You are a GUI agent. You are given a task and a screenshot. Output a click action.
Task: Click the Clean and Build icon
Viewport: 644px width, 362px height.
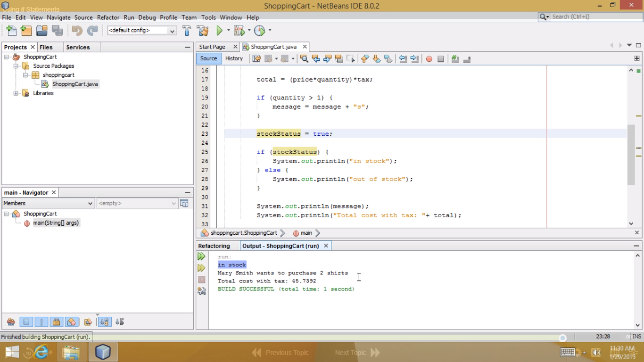click(203, 31)
